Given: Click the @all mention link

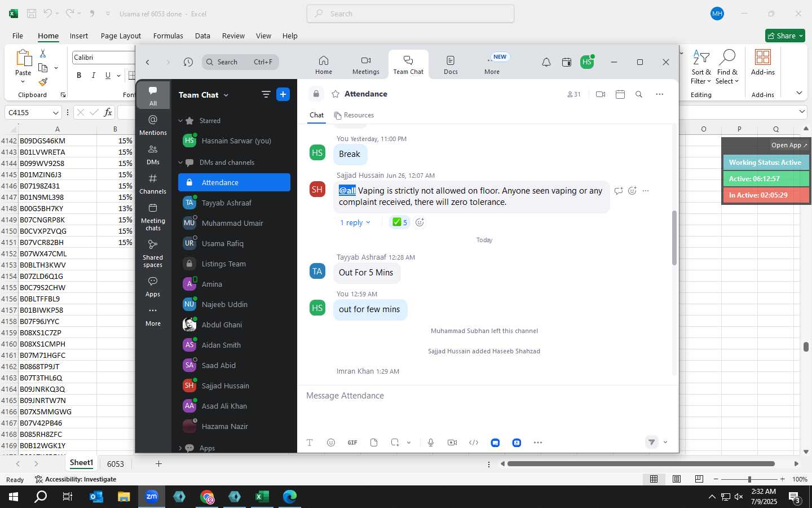Looking at the screenshot, I should coord(347,191).
